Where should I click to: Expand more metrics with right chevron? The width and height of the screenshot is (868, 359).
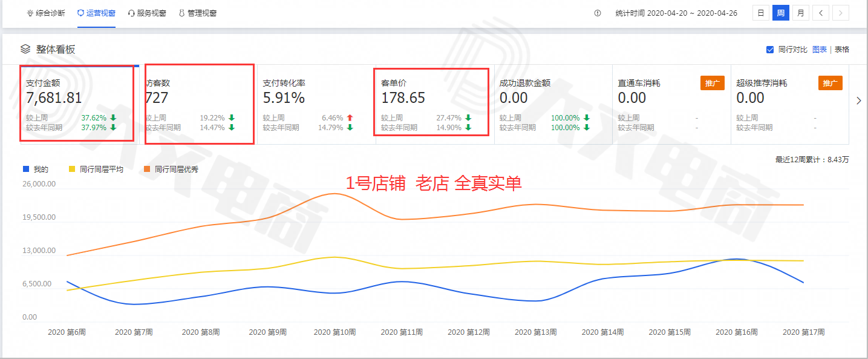pos(858,101)
